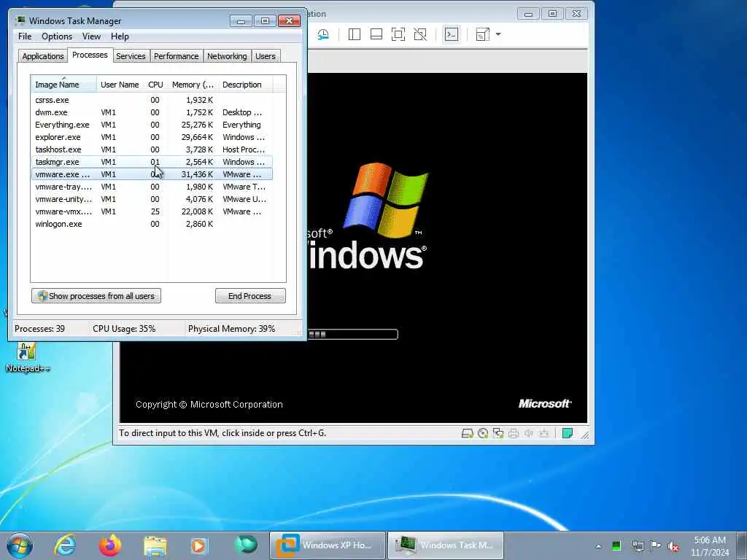Select vmware-unity process row
Screen dimensions: 747x560
(x=152, y=199)
